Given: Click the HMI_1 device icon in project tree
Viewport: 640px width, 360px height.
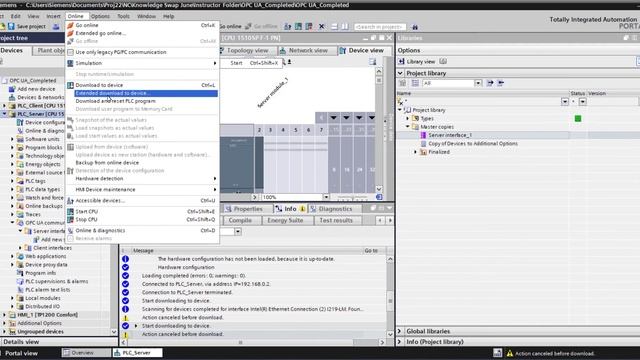Looking at the screenshot, I should click(x=12, y=315).
